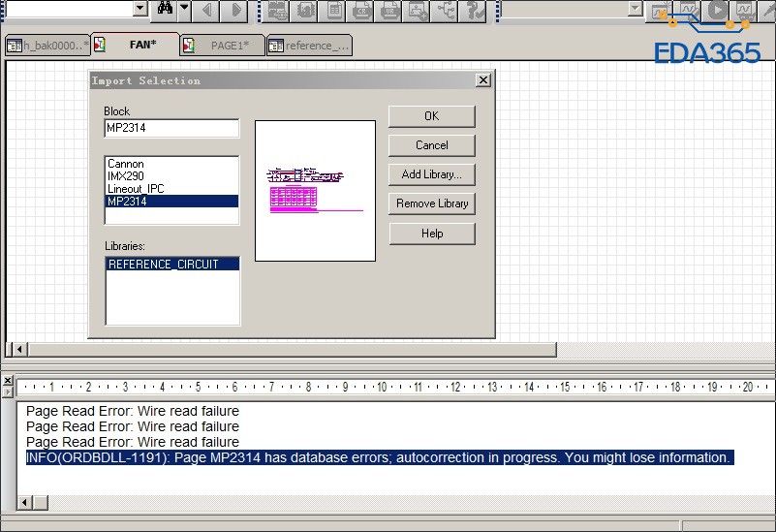Confirm the import with OK
This screenshot has height=532, width=776.
431,116
